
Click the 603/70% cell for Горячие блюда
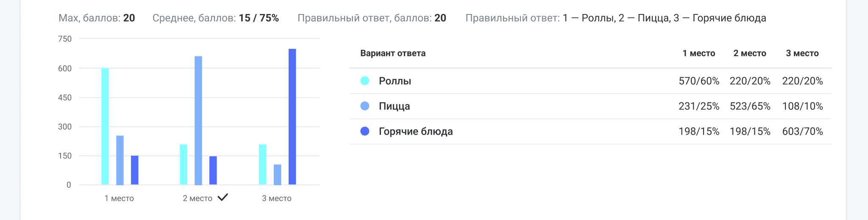point(802,132)
